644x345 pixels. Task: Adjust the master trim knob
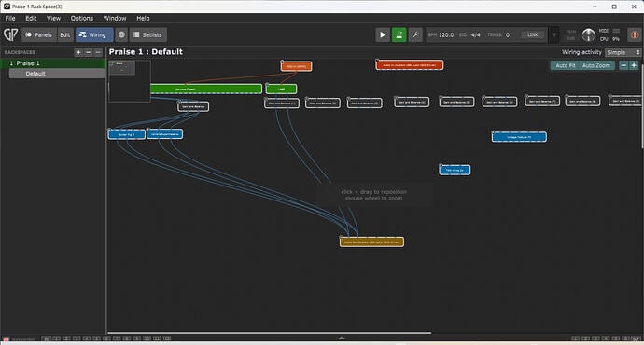coord(588,34)
